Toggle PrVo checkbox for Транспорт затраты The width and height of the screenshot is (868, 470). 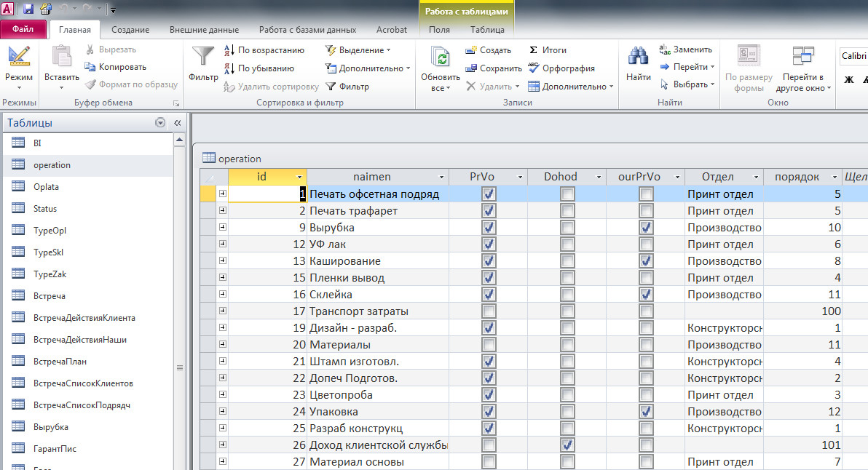(x=489, y=311)
